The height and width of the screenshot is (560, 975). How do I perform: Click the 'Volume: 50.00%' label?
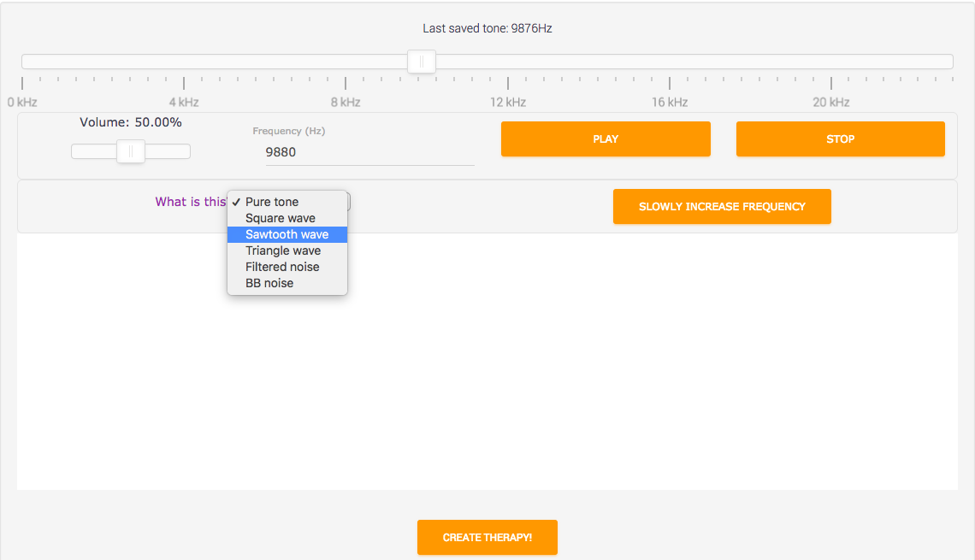pyautogui.click(x=131, y=122)
